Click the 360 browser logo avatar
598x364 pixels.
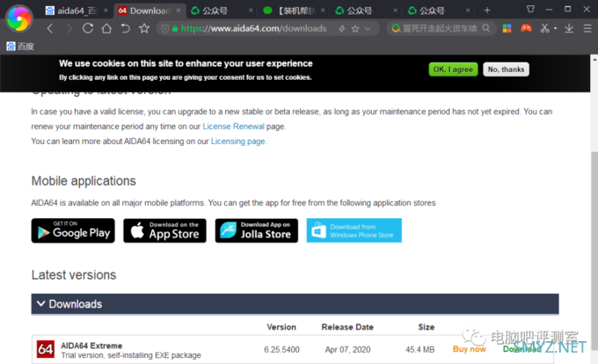(18, 18)
